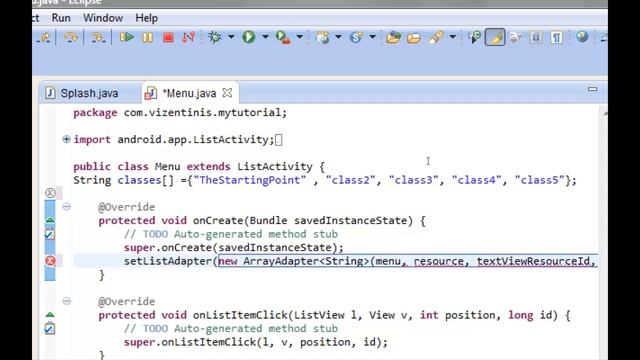Click the override triangle beside onListItemClick method
The width and height of the screenshot is (640, 360).
tap(50, 314)
